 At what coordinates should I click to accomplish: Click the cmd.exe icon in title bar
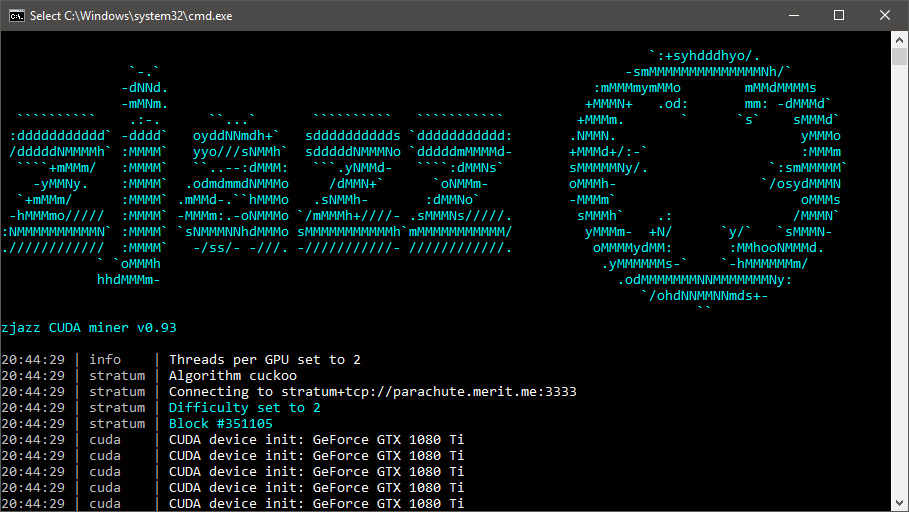coord(17,16)
